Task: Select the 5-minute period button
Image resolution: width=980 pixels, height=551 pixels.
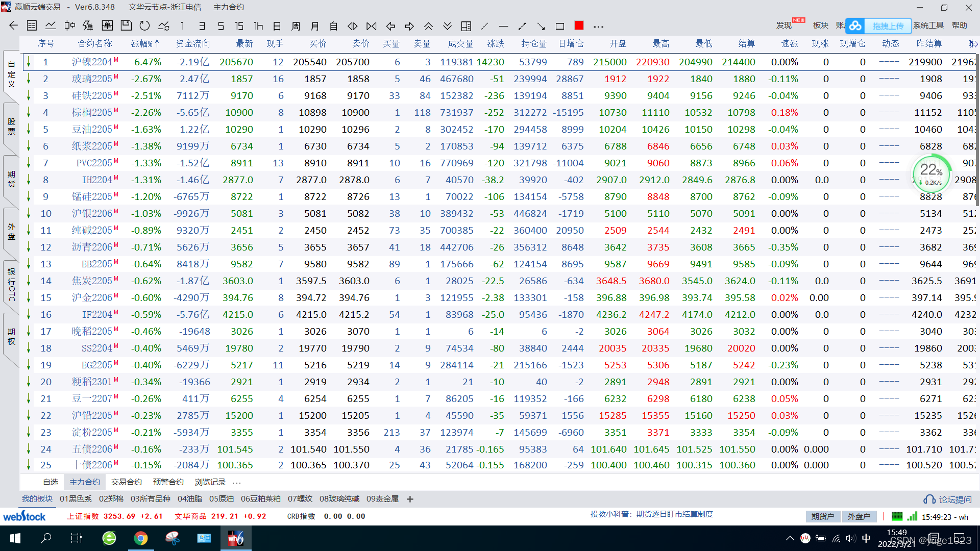Action: coord(220,26)
